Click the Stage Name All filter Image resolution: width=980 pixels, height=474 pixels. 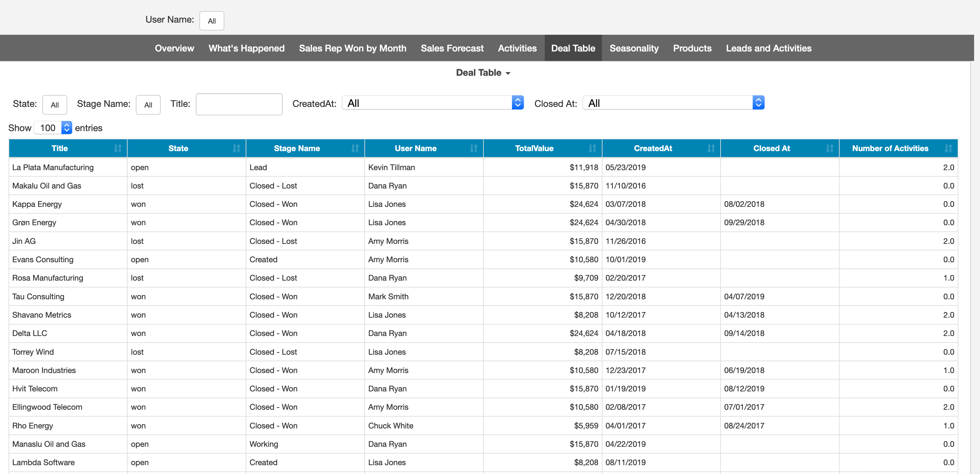[148, 105]
